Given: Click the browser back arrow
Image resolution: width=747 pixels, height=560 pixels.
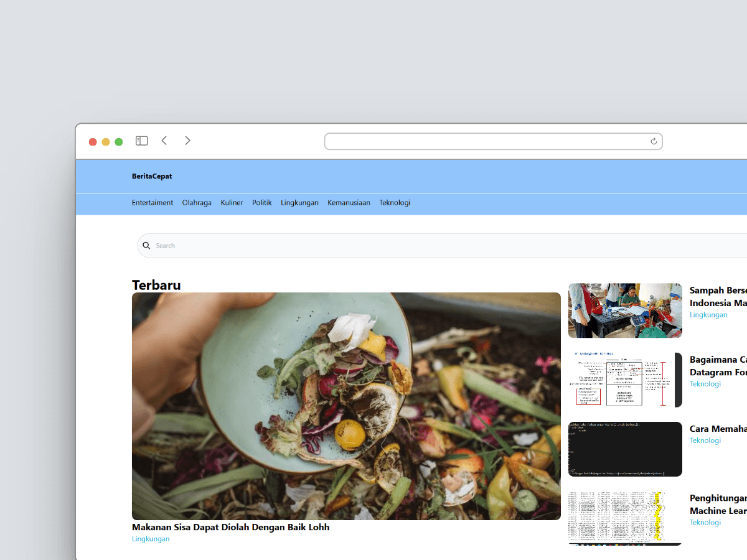Looking at the screenshot, I should pos(164,141).
